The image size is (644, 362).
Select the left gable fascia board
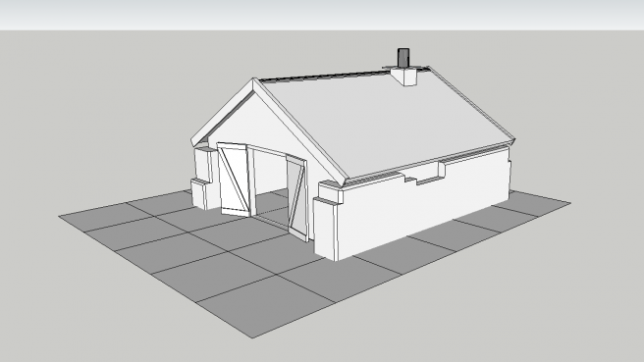223,112
